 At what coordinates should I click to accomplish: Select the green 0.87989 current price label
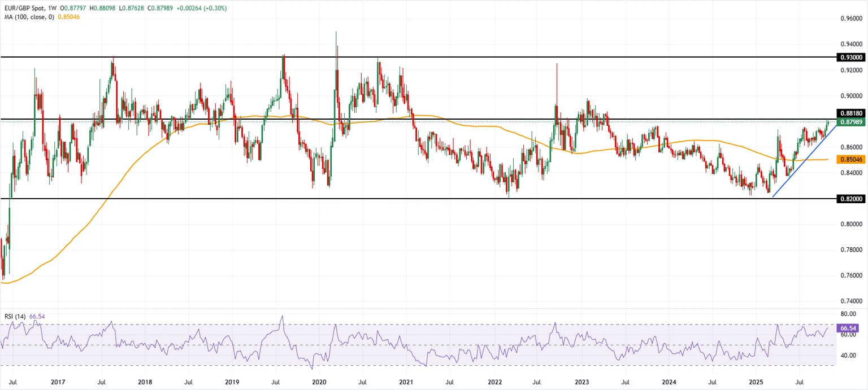click(851, 121)
